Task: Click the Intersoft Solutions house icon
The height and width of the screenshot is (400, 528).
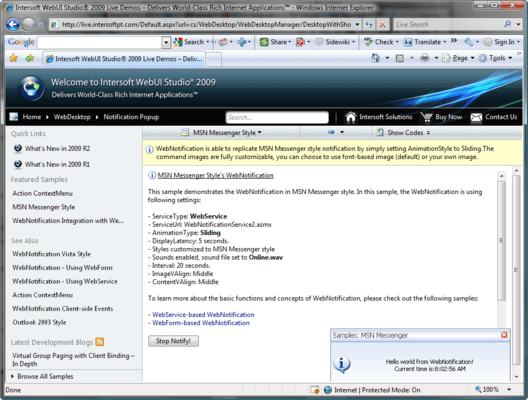Action: point(350,117)
